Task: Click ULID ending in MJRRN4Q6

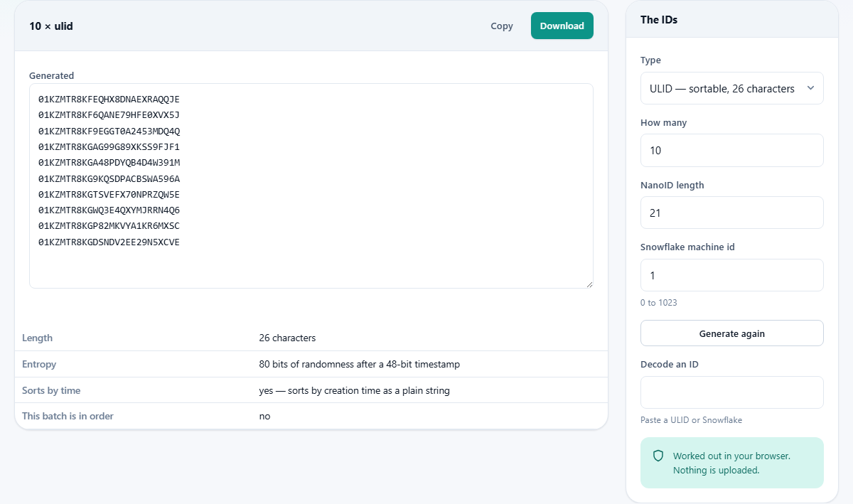Action: [109, 210]
